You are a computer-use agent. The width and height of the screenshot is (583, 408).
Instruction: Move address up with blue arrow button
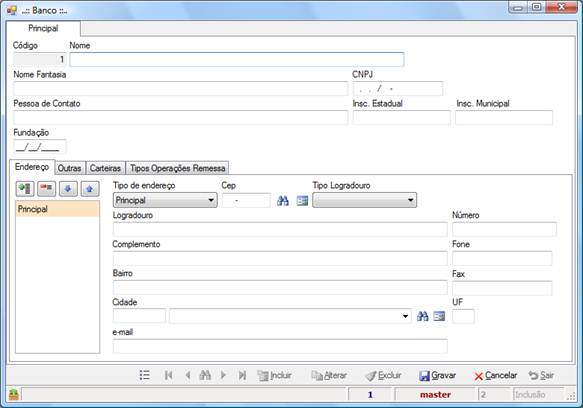[x=90, y=189]
